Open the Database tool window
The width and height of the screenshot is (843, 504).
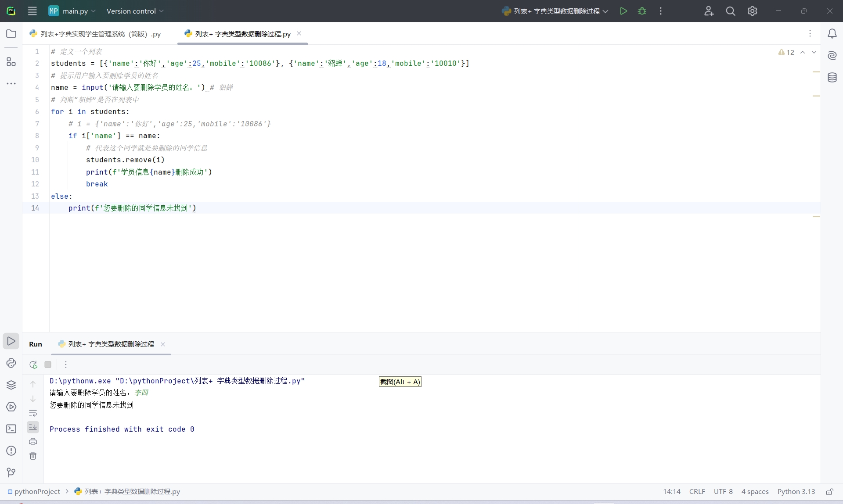(x=832, y=78)
